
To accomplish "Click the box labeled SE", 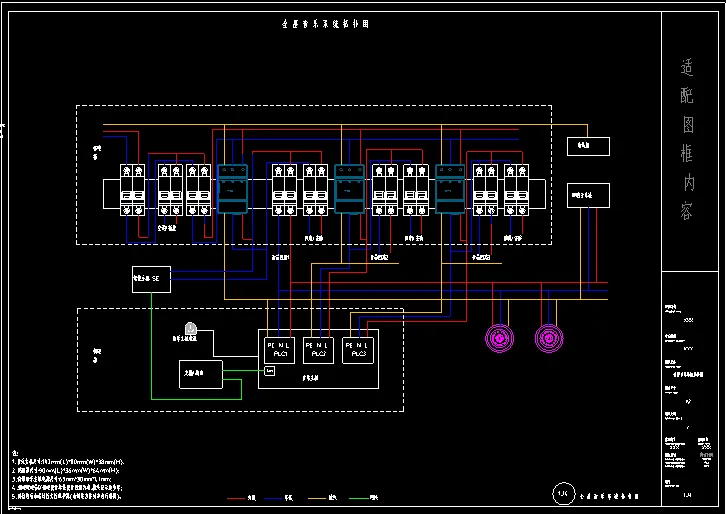I will pyautogui.click(x=151, y=279).
